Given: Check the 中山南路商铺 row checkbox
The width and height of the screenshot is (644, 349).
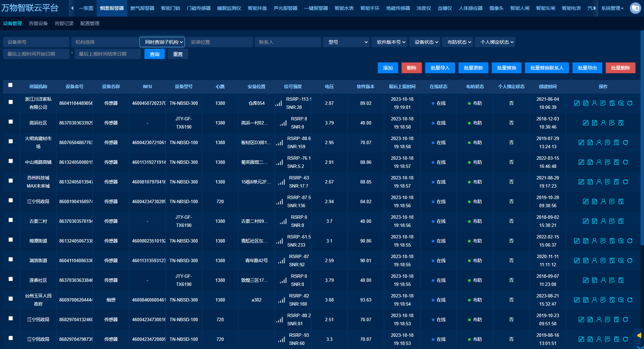Looking at the screenshot, I should pyautogui.click(x=11, y=161).
